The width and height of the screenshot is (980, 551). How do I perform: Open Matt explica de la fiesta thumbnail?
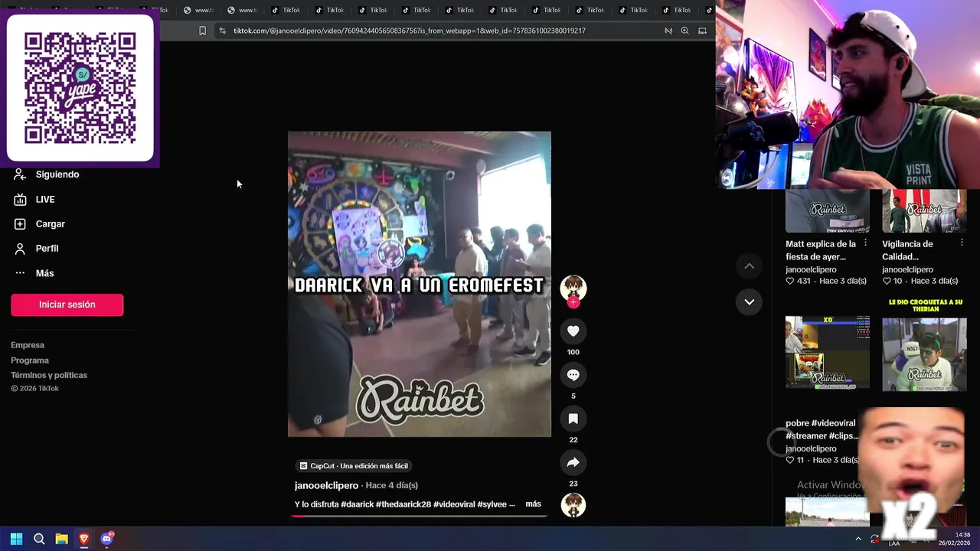pyautogui.click(x=827, y=211)
